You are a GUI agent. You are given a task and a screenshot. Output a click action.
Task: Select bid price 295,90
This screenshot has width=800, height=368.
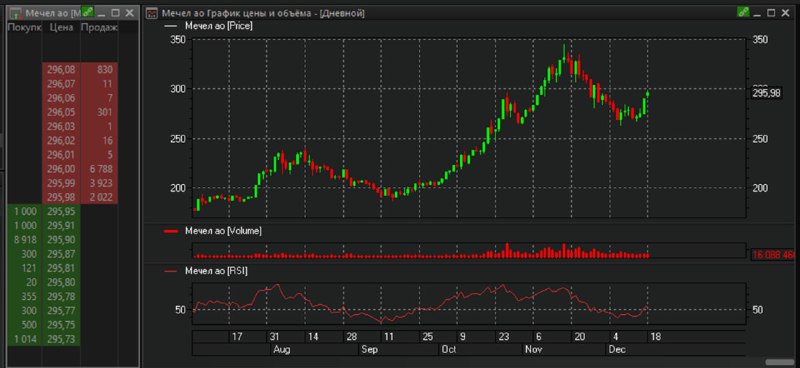[61, 240]
